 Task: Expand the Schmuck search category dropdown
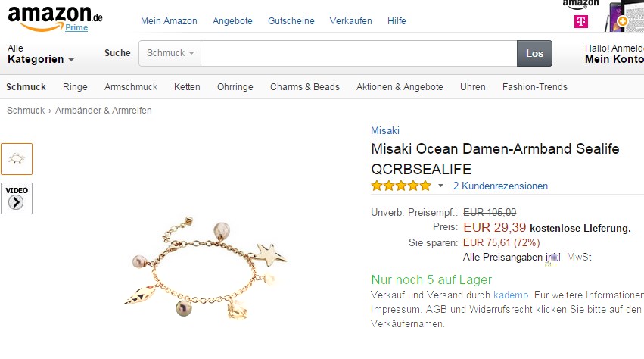(x=170, y=53)
